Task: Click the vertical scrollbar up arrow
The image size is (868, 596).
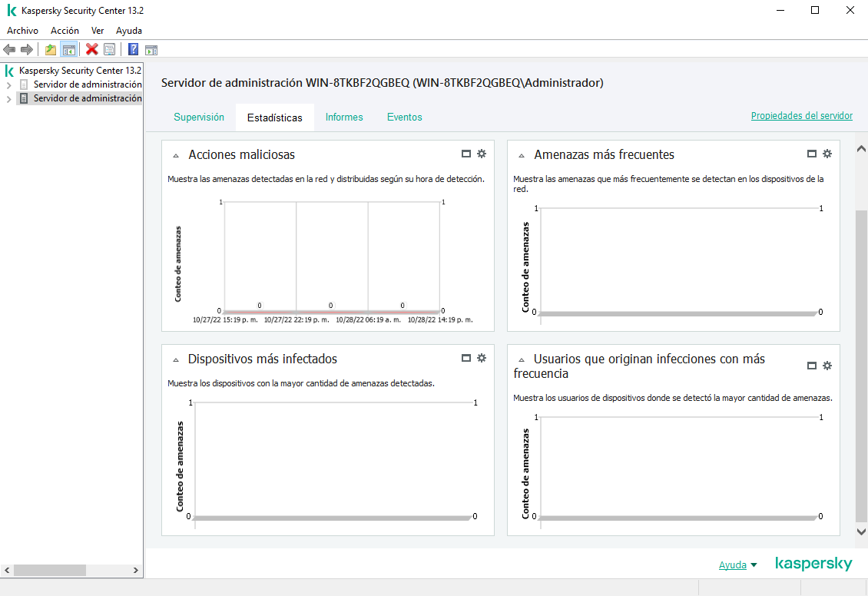Action: (861, 148)
